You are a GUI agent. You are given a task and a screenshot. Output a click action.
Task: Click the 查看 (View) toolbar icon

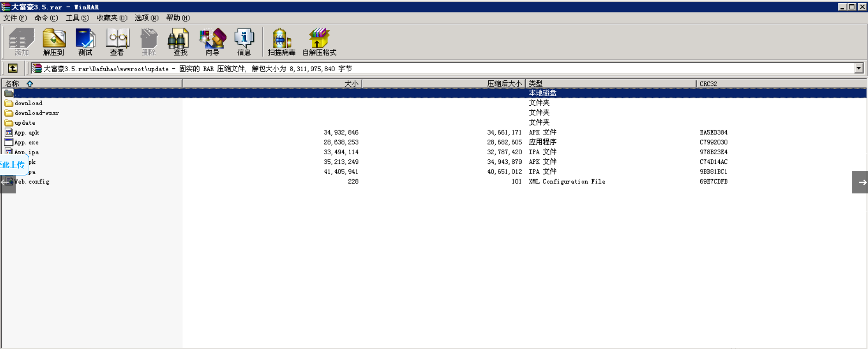[117, 42]
